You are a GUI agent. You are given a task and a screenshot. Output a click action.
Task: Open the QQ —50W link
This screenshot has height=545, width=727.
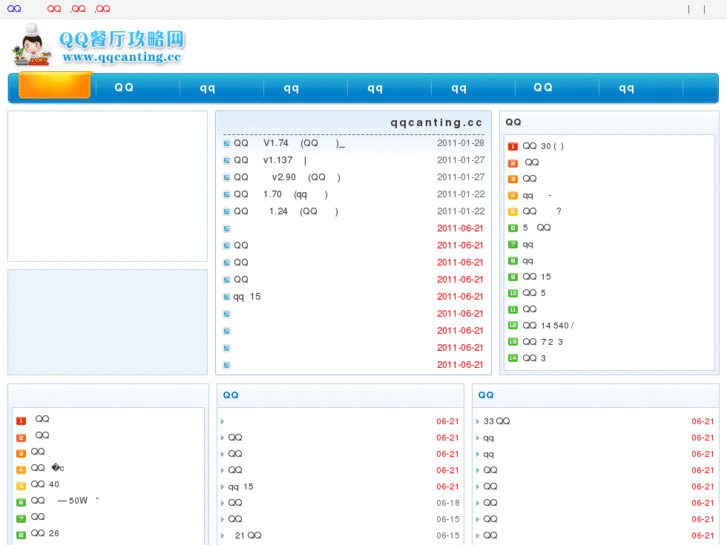point(65,501)
